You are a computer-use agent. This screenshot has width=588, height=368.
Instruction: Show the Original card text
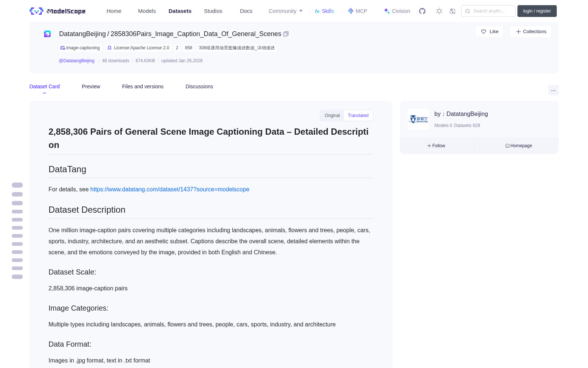pos(332,116)
